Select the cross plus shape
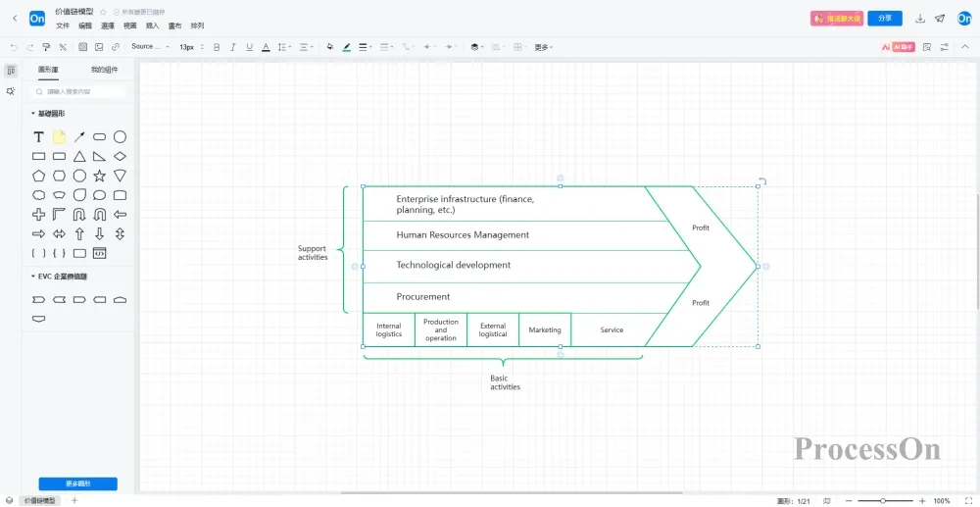The width and height of the screenshot is (980, 507). tap(38, 215)
